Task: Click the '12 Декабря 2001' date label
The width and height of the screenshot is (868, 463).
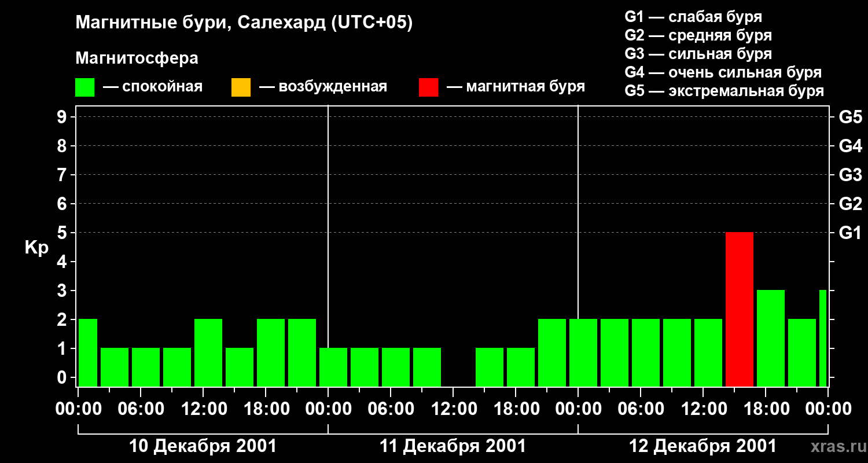Action: (703, 446)
